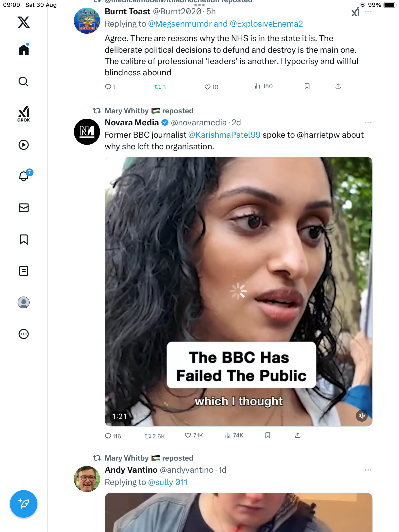Open the Lists icon in sidebar
Image resolution: width=399 pixels, height=532 pixels.
click(24, 271)
